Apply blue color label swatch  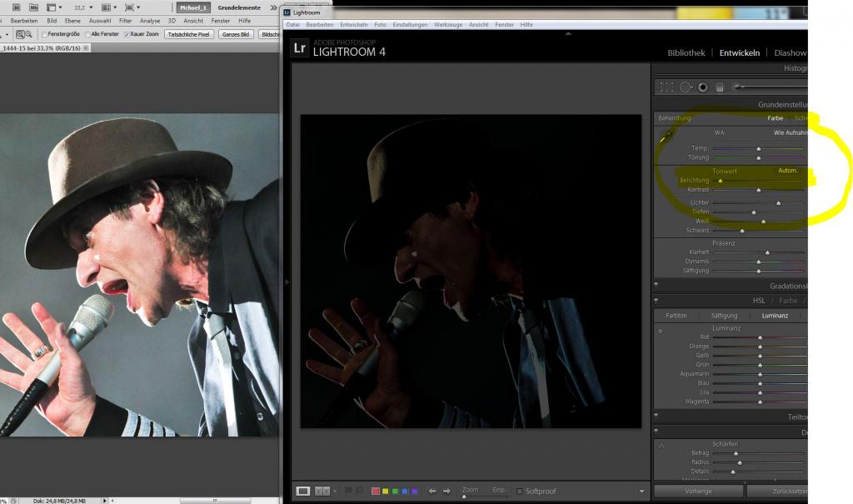pyautogui.click(x=405, y=491)
